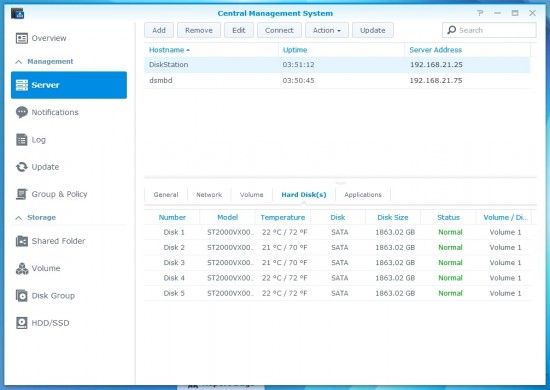Click the 192.168.21.75 server address
Viewport: 550px width, 390px height.
(436, 81)
